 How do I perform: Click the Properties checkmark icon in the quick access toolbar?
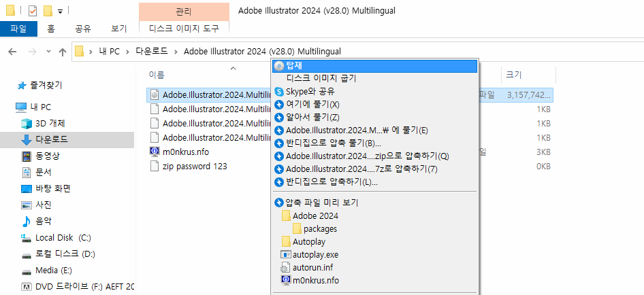tap(33, 11)
